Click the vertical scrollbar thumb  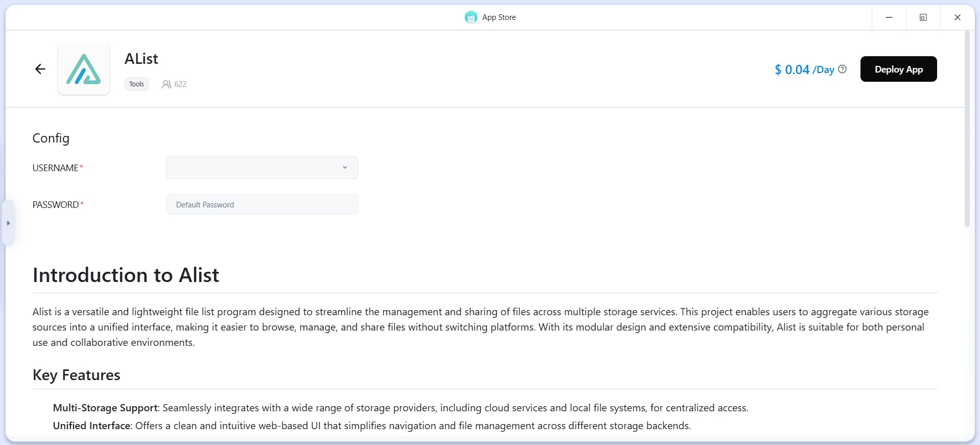point(967,129)
